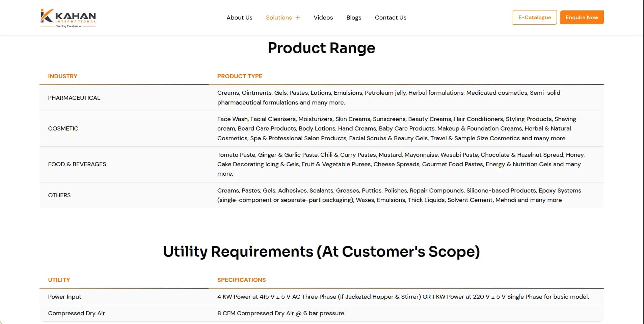Expand the Solutions plus icon

tap(298, 18)
